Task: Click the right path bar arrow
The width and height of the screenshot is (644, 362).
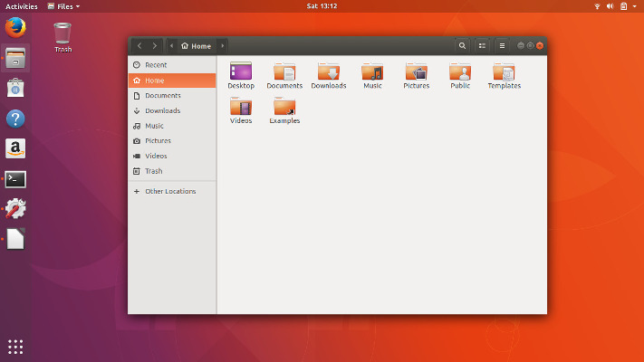Action: (x=223, y=46)
